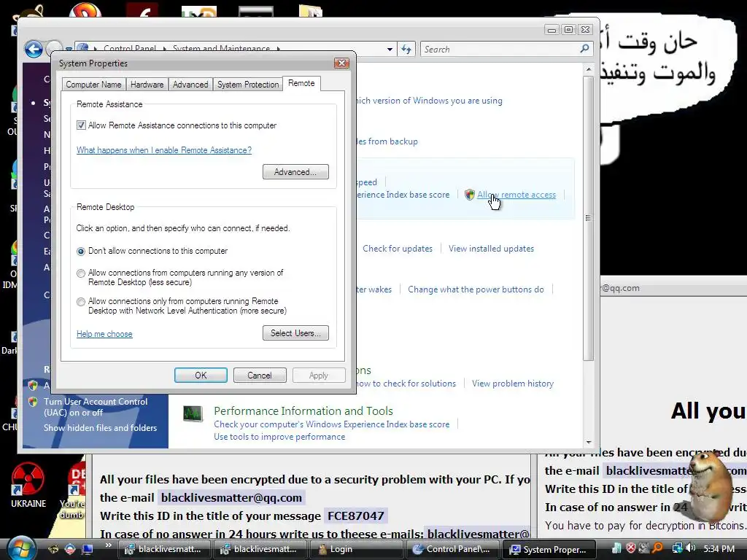Open the address bar history dropdown arrow

[x=390, y=49]
